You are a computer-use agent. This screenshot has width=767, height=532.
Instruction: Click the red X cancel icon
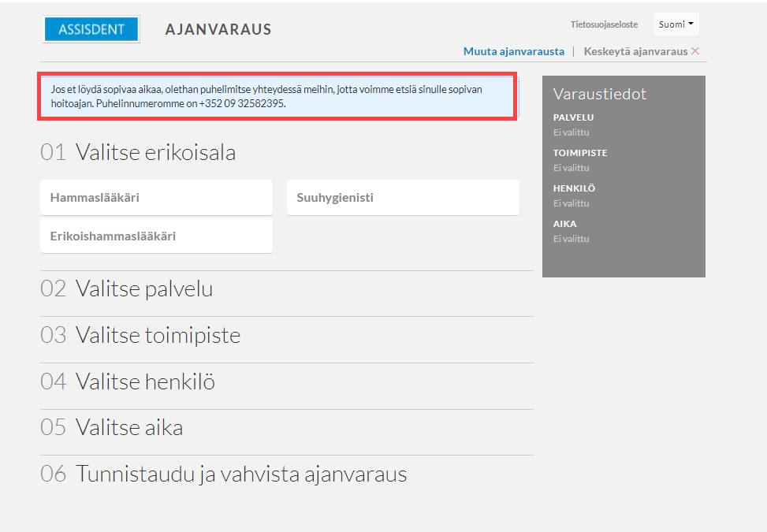[695, 51]
